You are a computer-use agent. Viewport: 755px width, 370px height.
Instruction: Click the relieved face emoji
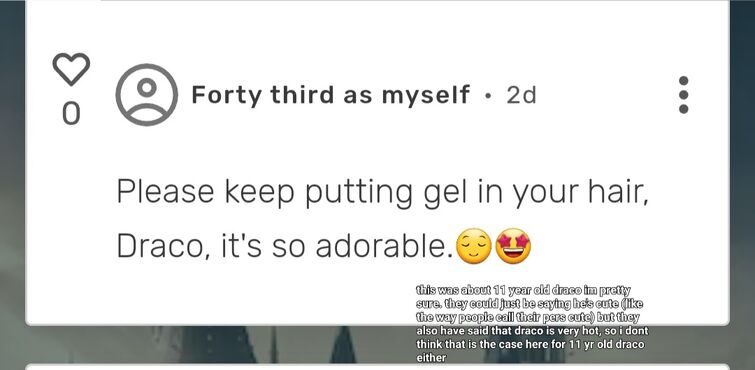click(473, 246)
